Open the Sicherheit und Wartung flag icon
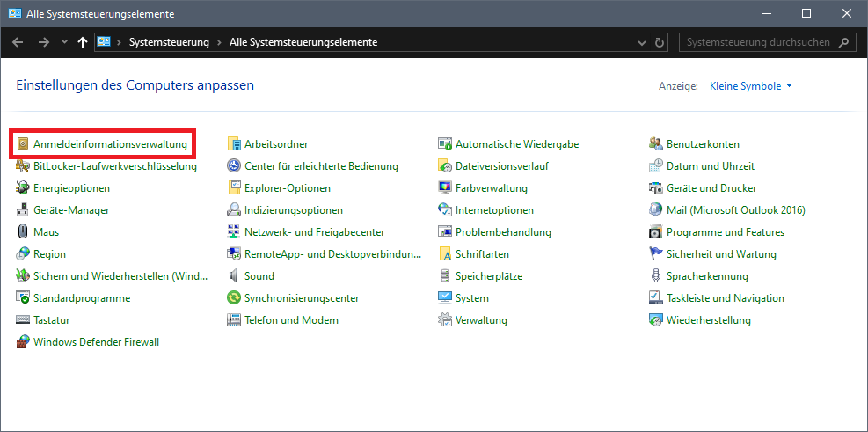868x432 pixels. click(656, 254)
